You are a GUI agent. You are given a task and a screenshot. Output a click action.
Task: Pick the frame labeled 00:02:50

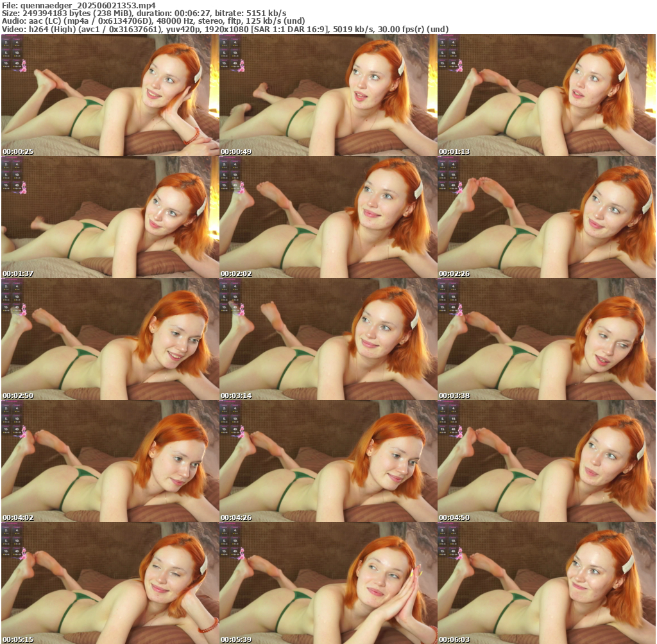pyautogui.click(x=110, y=339)
